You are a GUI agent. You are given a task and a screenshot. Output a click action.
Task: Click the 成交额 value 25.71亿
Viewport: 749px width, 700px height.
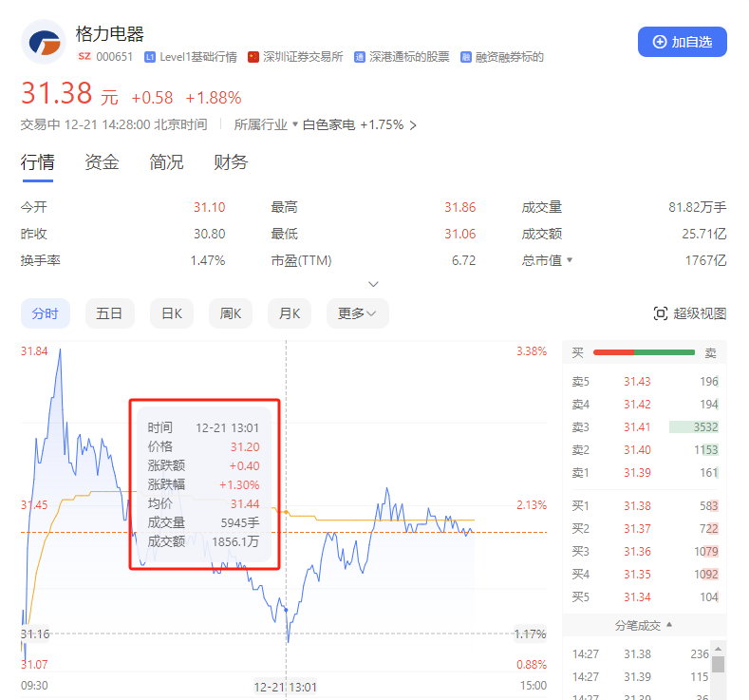(x=704, y=234)
